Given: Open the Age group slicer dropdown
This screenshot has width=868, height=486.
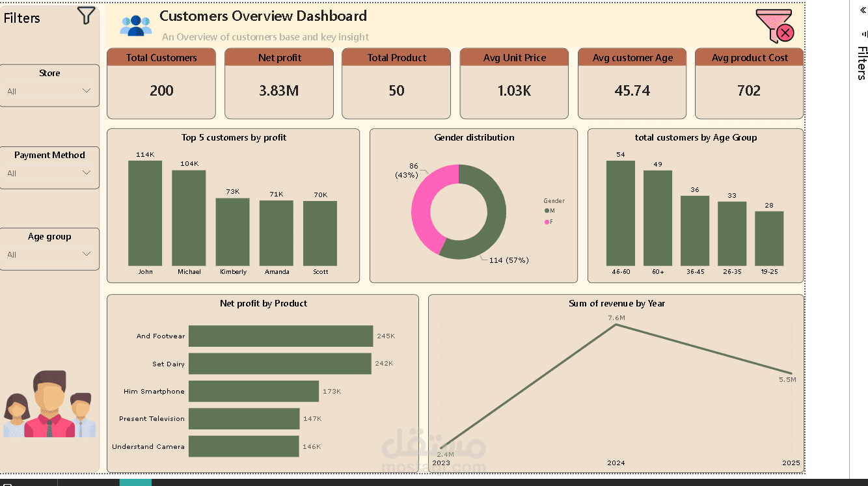Looking at the screenshot, I should (49, 254).
